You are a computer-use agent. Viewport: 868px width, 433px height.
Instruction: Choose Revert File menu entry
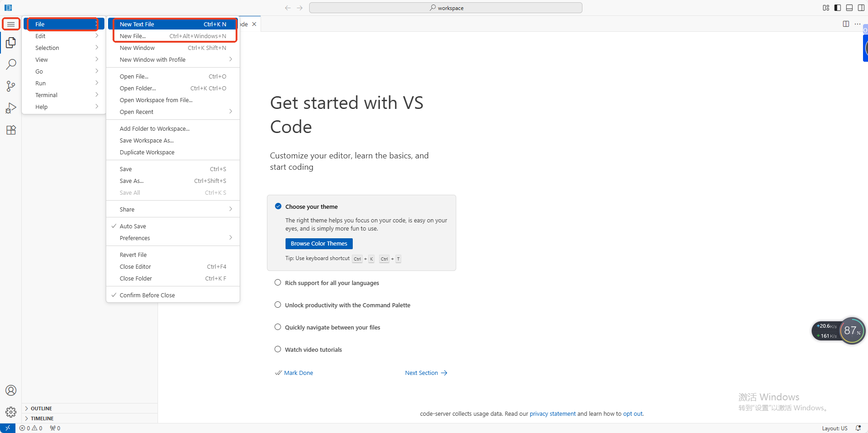173,255
